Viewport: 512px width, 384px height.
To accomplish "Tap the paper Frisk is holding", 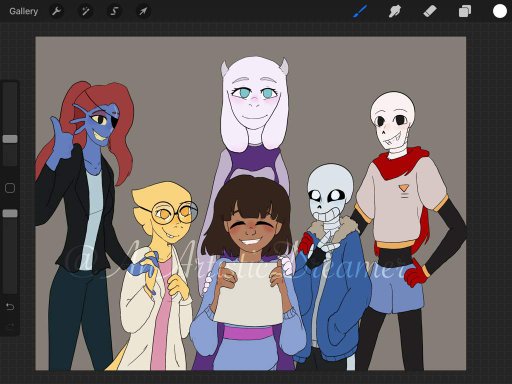I will pos(248,293).
